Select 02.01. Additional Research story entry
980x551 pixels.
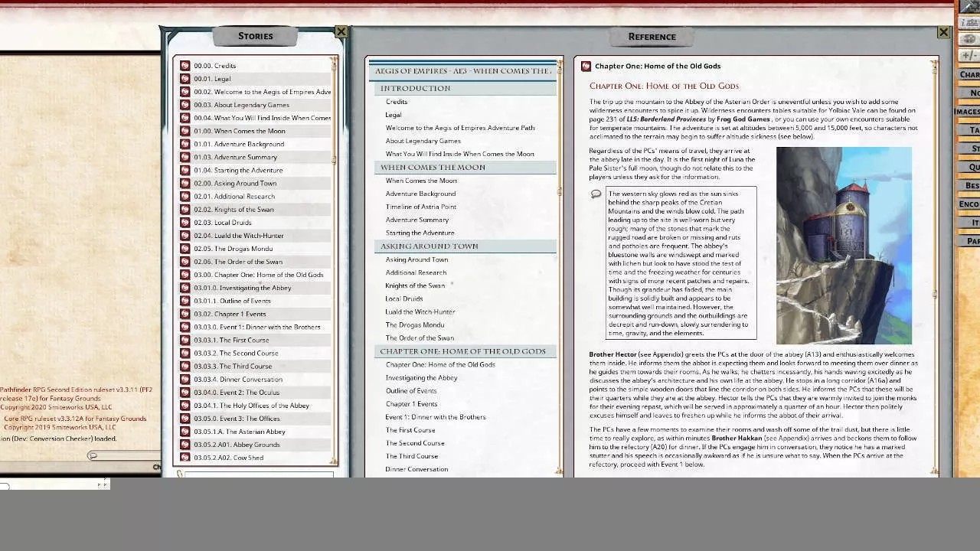point(255,196)
